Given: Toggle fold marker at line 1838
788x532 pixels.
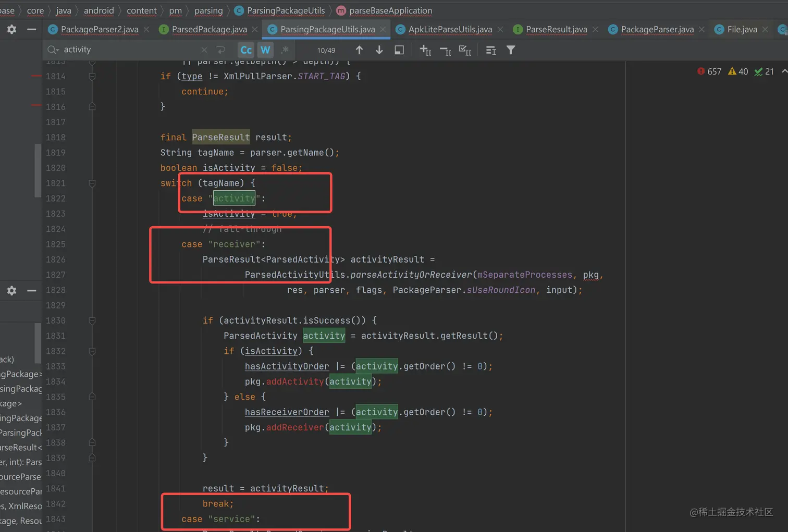Looking at the screenshot, I should [x=92, y=443].
